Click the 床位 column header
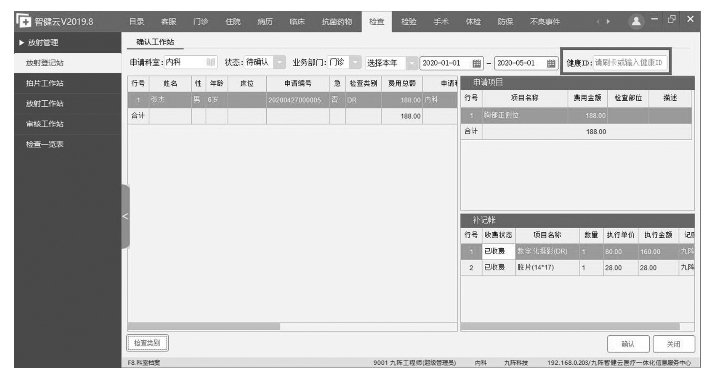The height and width of the screenshot is (377, 721). tap(247, 84)
